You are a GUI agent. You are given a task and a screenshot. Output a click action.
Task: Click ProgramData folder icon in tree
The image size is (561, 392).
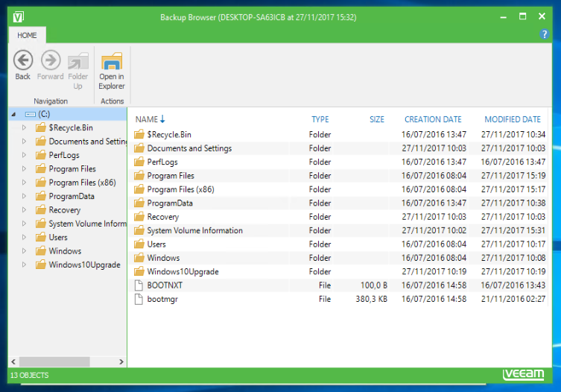(x=41, y=196)
